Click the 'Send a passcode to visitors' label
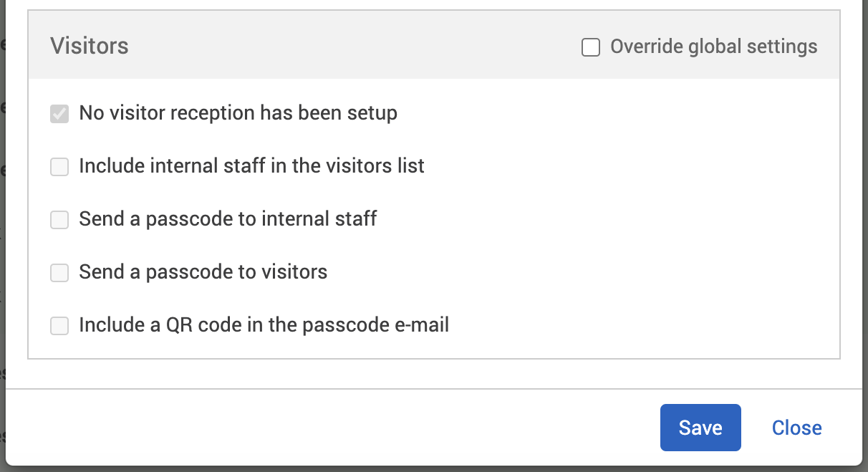This screenshot has height=472, width=868. 203,271
